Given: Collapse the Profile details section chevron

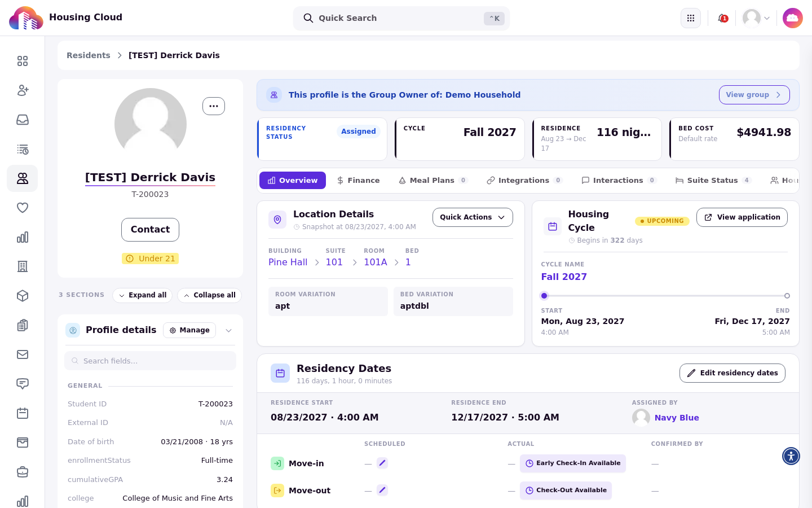Looking at the screenshot, I should (228, 331).
